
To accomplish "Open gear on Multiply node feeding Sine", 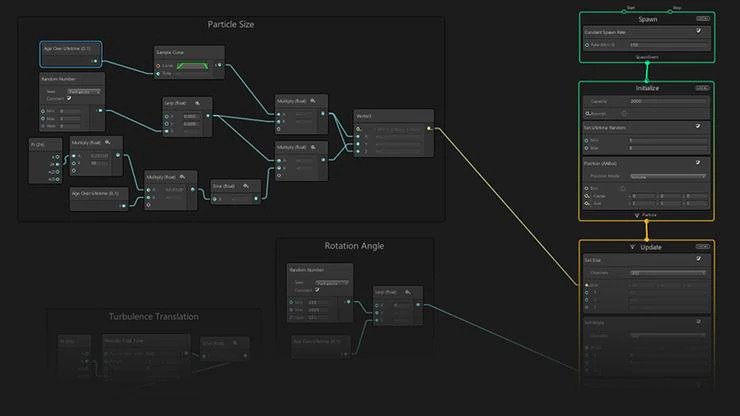I will pos(182,177).
